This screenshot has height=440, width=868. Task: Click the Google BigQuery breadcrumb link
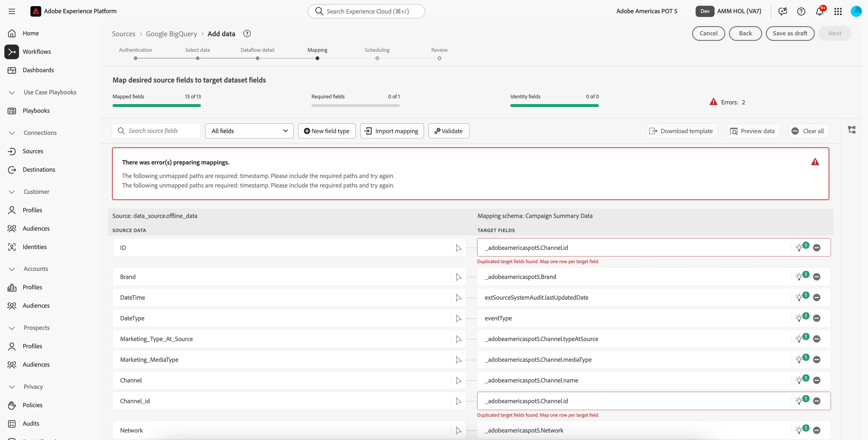coord(171,34)
